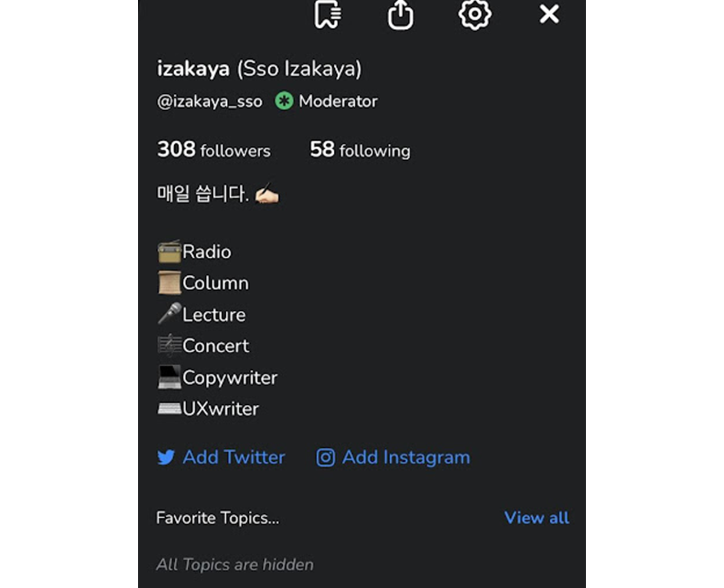
Task: Tap the Moderator label text
Action: point(338,101)
